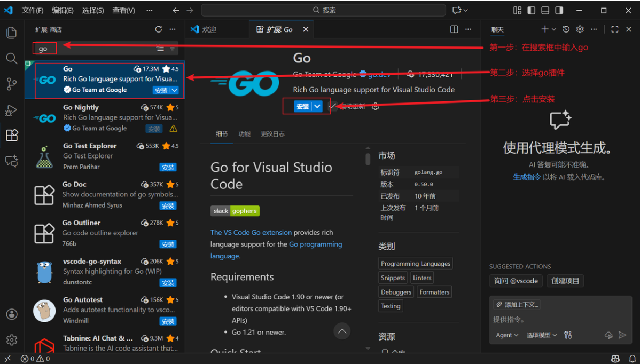Open the Search view in activity bar

(11, 58)
